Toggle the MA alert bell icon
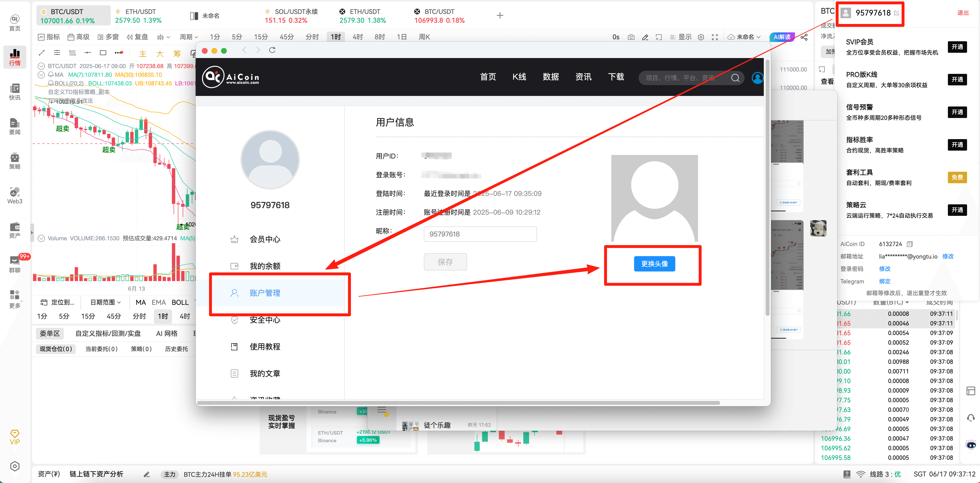This screenshot has width=980, height=483. click(x=51, y=75)
